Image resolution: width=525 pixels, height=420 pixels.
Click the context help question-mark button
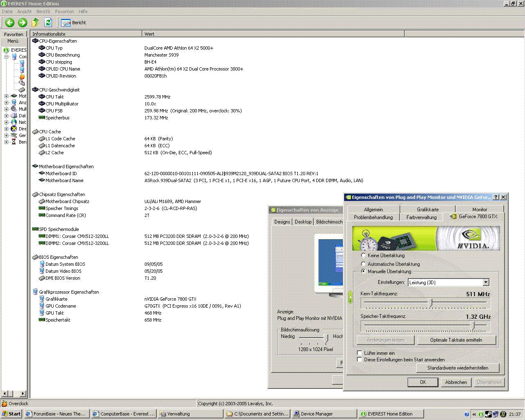click(496, 197)
